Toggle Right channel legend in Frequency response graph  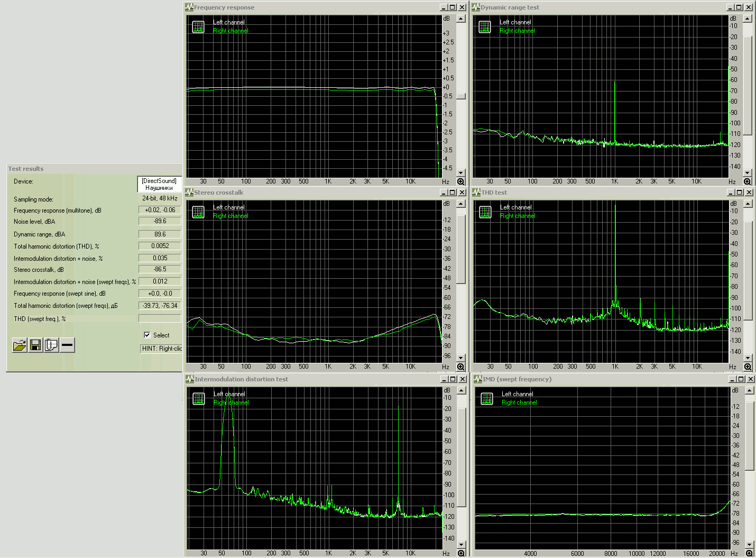click(231, 31)
